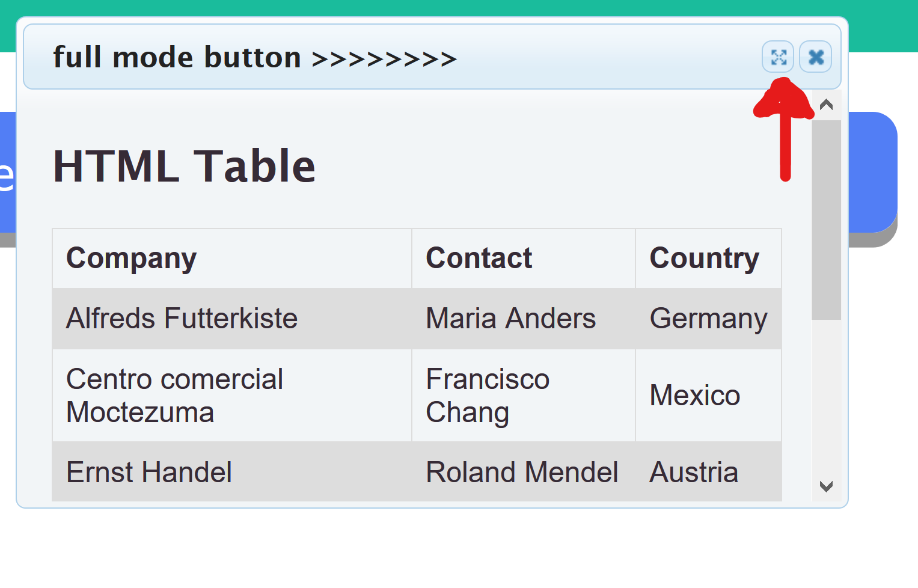Click the scrollbar down arrow
This screenshot has height=588, width=918.
[826, 486]
